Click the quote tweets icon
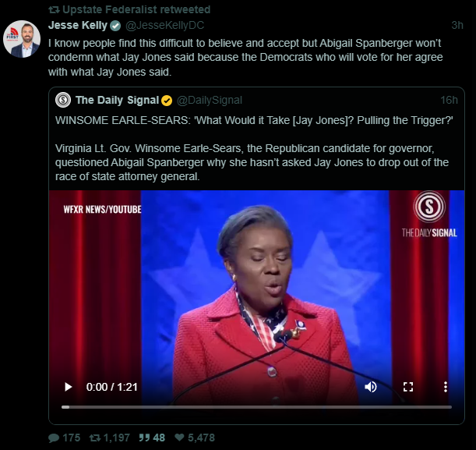The height and width of the screenshot is (450, 476). tap(144, 438)
